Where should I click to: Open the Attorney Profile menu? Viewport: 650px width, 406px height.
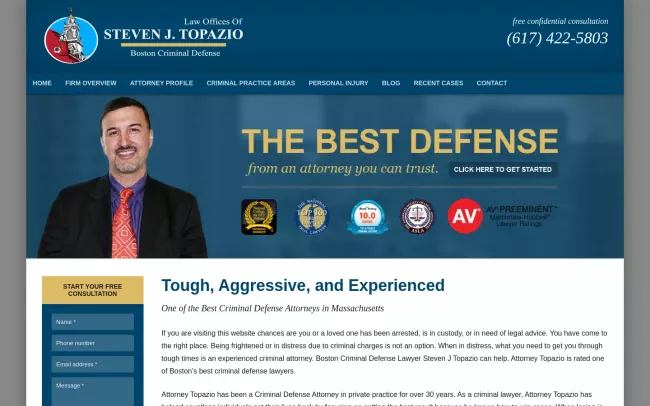[161, 83]
